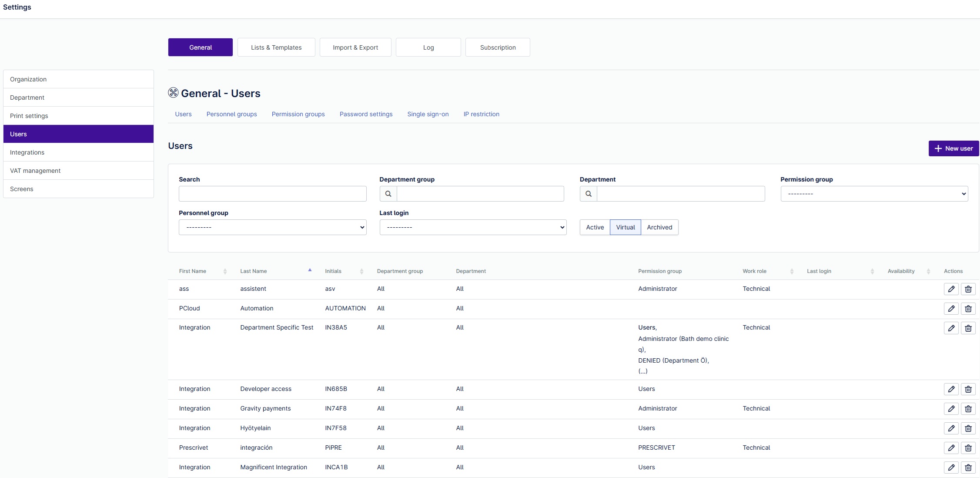Switch to the Subscription tab
This screenshot has width=980, height=478.
(498, 47)
